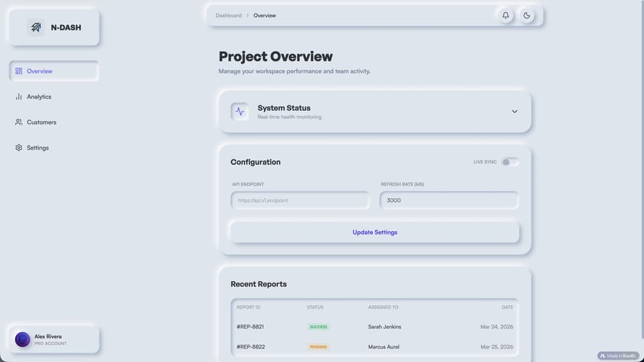Click the REPORT ID column header

(x=248, y=308)
